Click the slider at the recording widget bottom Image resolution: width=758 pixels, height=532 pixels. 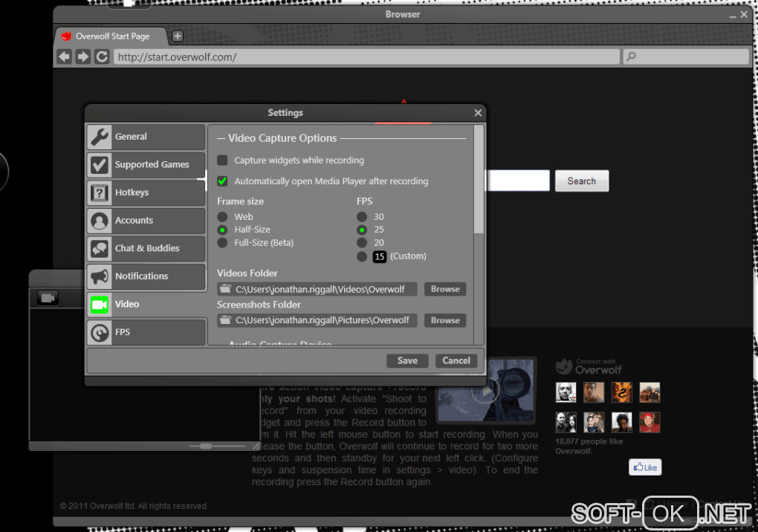tap(206, 446)
